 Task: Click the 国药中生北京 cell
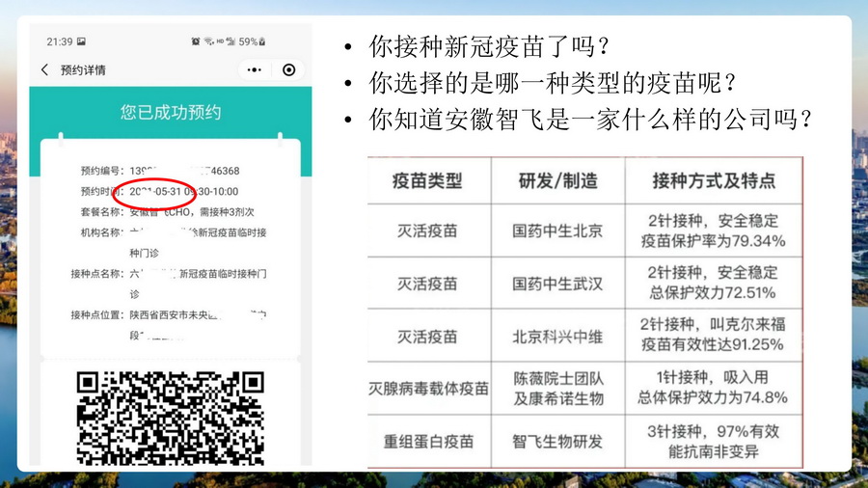pyautogui.click(x=558, y=230)
